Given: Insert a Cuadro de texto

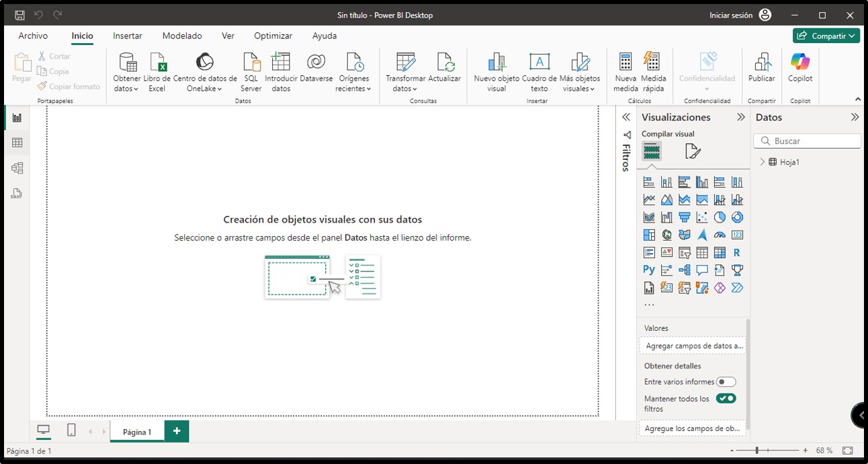Looking at the screenshot, I should tap(539, 72).
